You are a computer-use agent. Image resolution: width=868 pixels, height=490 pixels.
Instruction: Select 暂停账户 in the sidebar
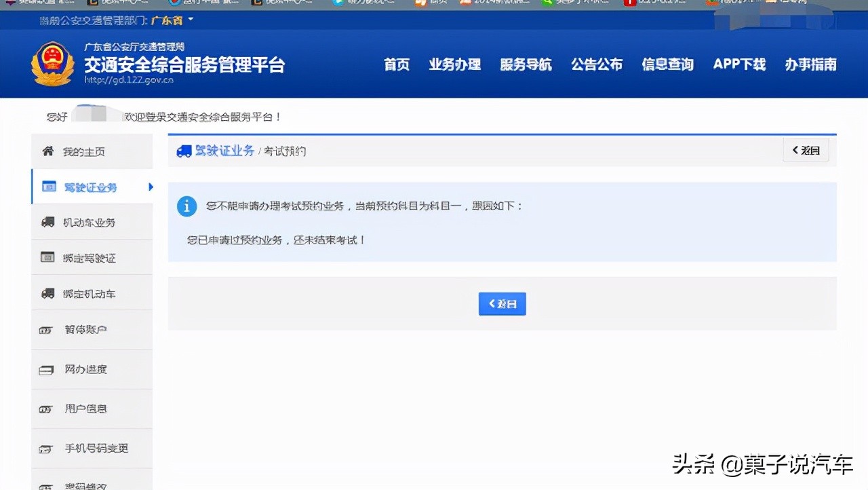(x=92, y=330)
